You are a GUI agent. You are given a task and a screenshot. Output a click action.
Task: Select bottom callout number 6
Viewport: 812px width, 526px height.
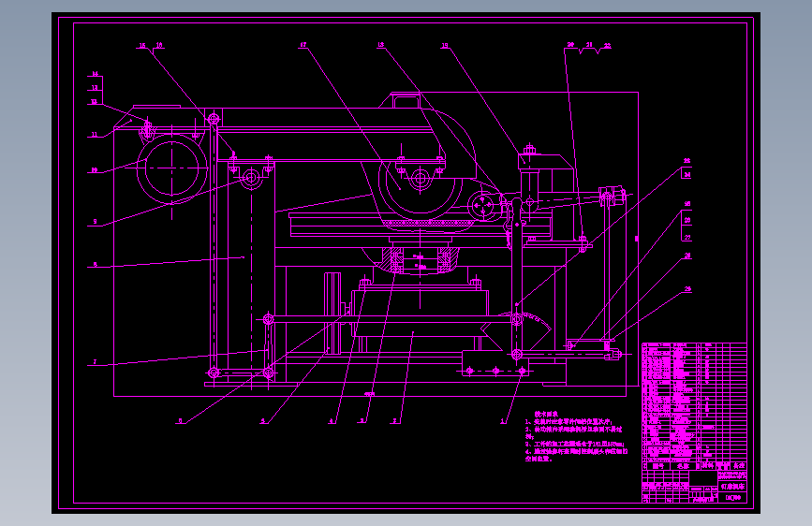click(180, 421)
